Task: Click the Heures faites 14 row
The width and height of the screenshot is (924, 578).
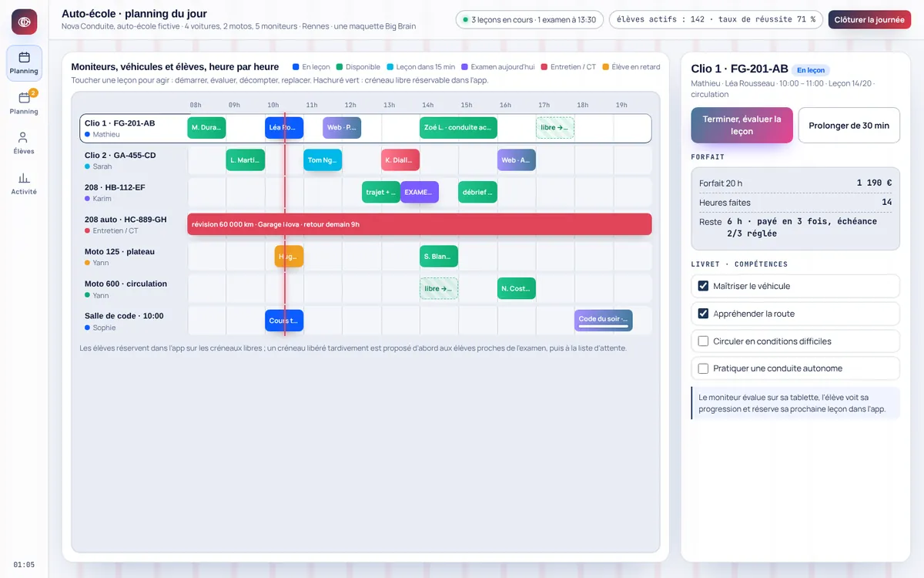Action: (x=795, y=202)
